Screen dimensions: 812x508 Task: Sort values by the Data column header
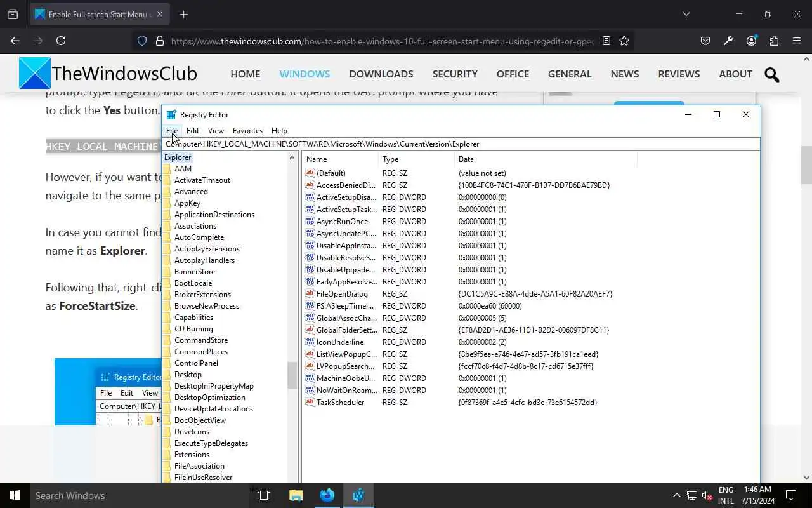pos(546,159)
